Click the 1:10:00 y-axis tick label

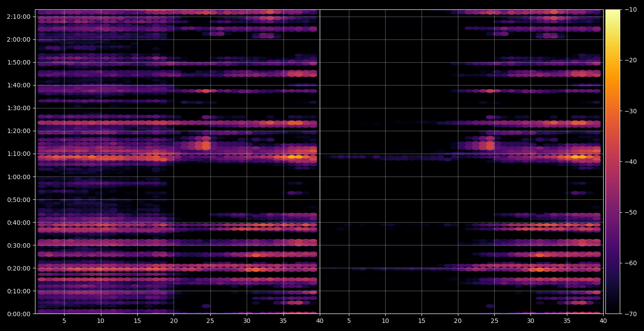coord(18,154)
